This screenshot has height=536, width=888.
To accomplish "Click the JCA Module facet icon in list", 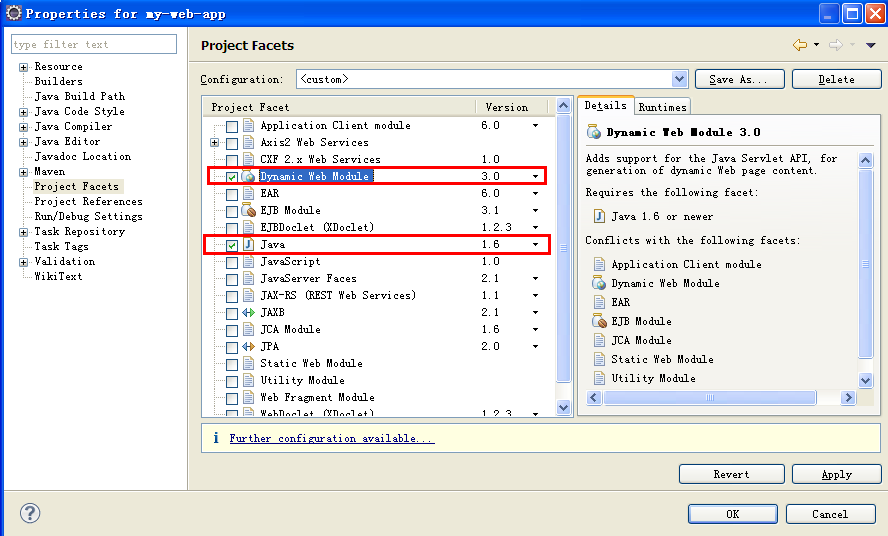I will point(249,329).
